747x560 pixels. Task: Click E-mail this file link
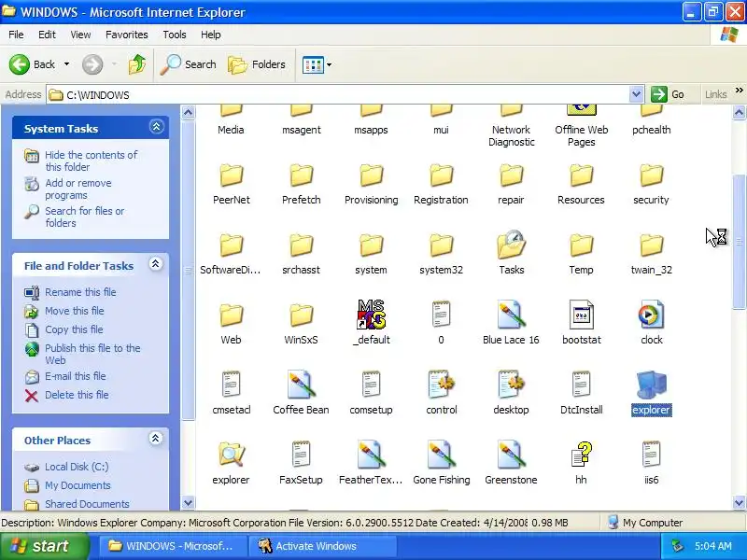pos(76,376)
